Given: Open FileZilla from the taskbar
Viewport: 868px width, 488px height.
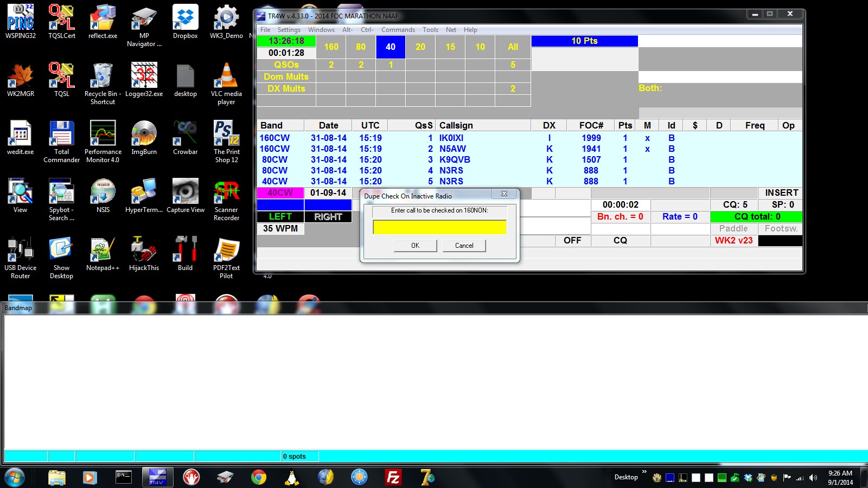Looking at the screenshot, I should click(x=393, y=477).
